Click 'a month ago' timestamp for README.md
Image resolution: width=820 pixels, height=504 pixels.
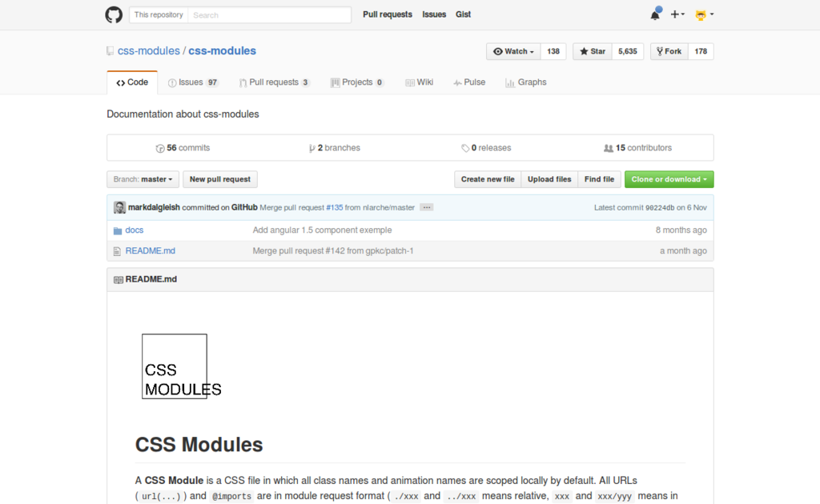click(x=683, y=251)
